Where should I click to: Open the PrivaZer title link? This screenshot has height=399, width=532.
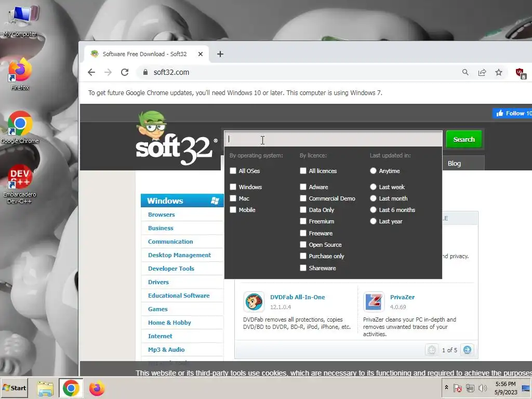pyautogui.click(x=403, y=297)
